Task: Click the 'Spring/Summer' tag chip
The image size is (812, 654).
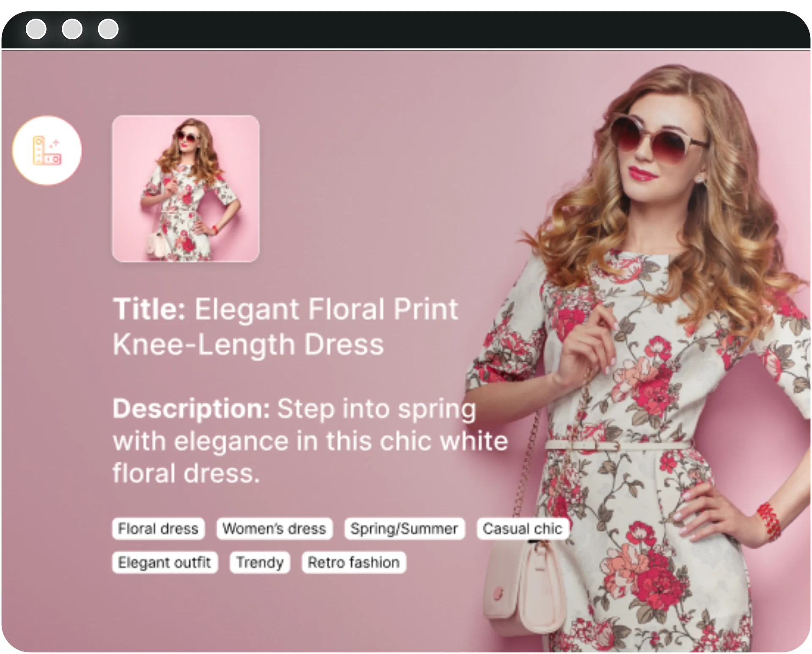Action: coord(404,528)
